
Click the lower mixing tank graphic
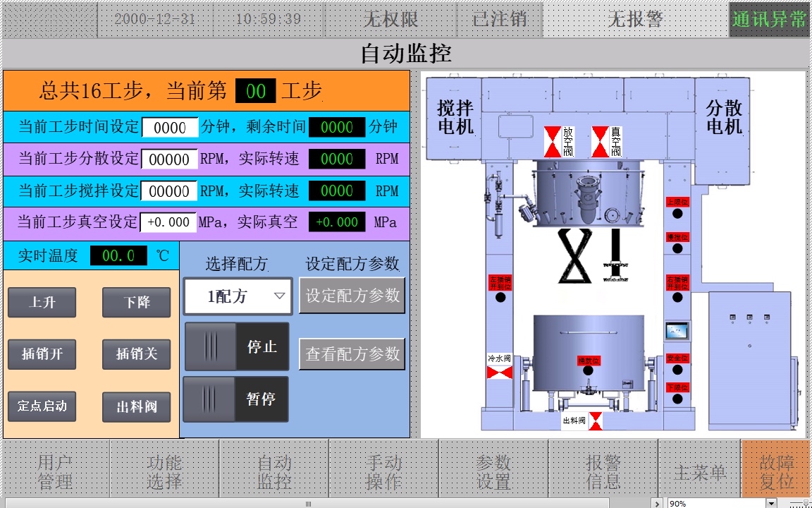tap(589, 353)
